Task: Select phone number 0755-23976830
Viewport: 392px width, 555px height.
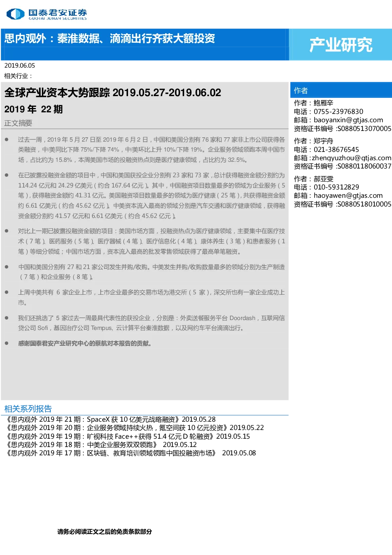Action: [x=338, y=112]
